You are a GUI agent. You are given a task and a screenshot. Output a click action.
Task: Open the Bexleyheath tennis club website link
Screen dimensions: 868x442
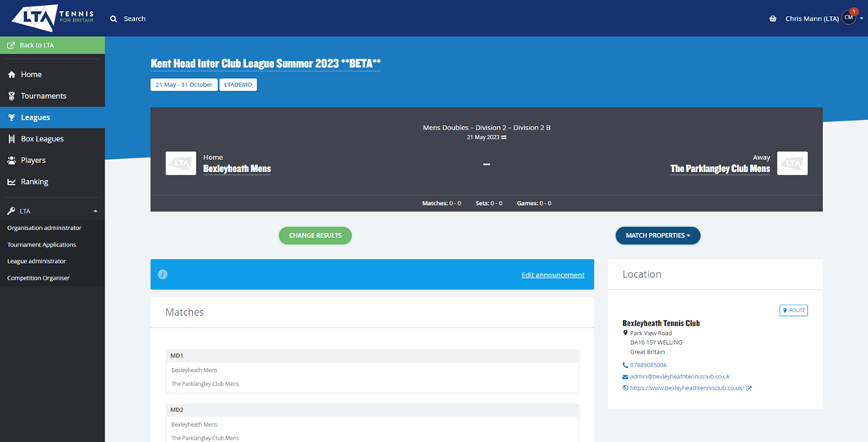pos(686,388)
